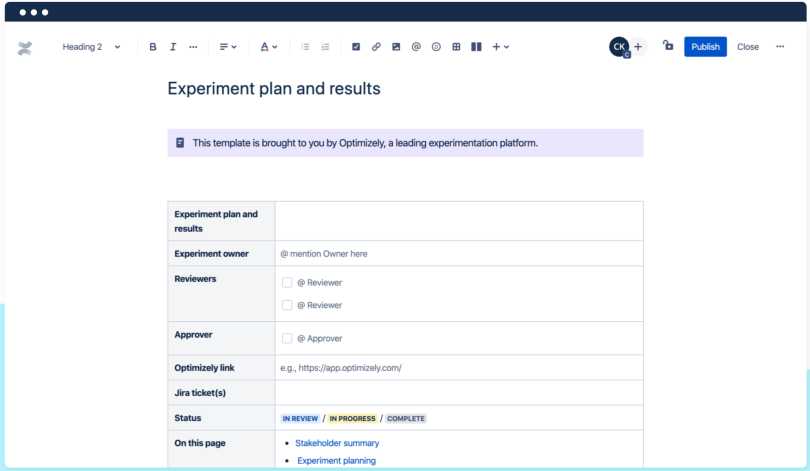Click the Optimizely info panel text
Viewport: 810px width, 471px height.
pos(365,143)
